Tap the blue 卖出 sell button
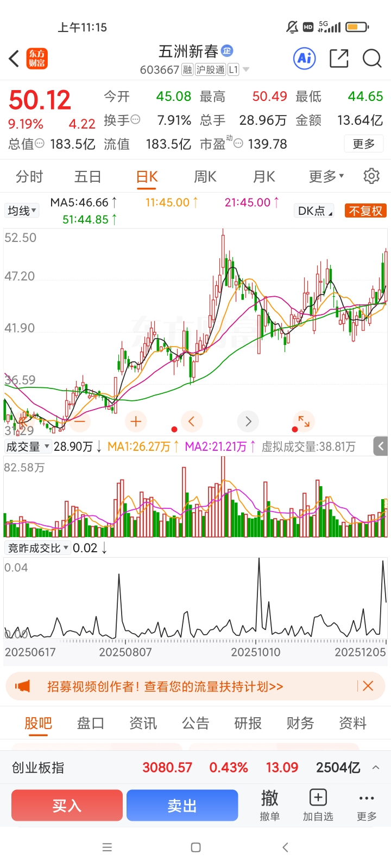This screenshot has height=868, width=391. click(182, 806)
